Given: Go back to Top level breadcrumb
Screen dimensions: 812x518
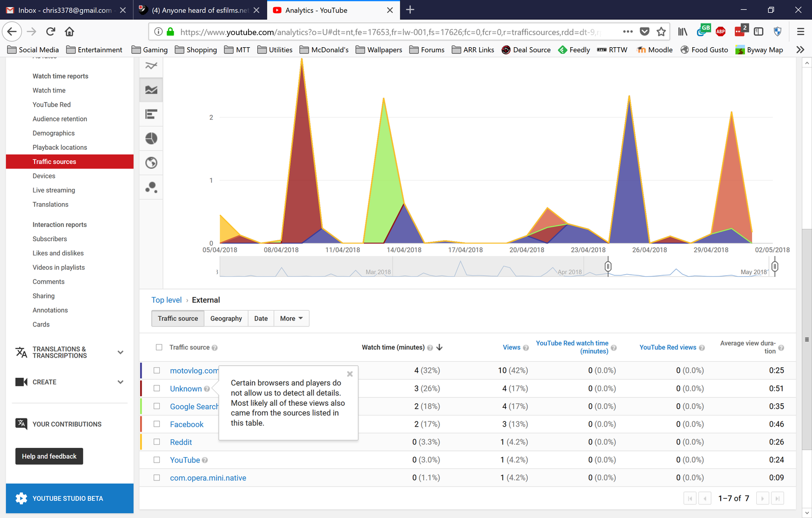Looking at the screenshot, I should point(166,300).
